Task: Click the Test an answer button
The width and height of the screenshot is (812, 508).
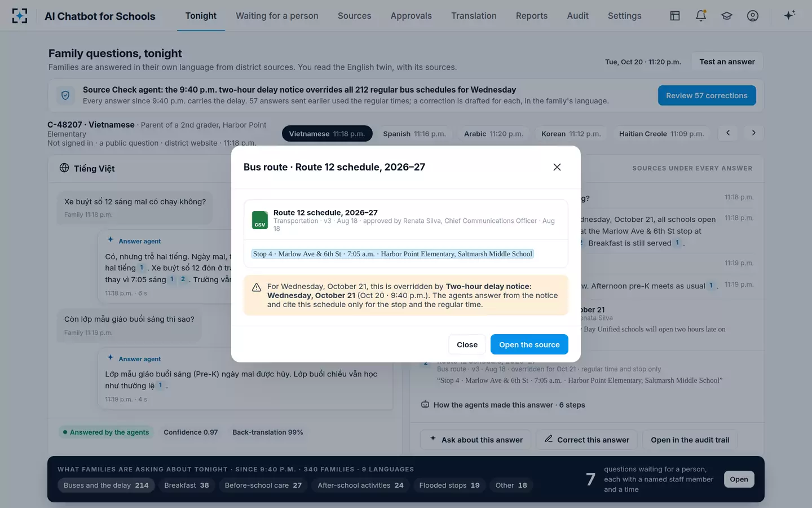Action: 727,62
